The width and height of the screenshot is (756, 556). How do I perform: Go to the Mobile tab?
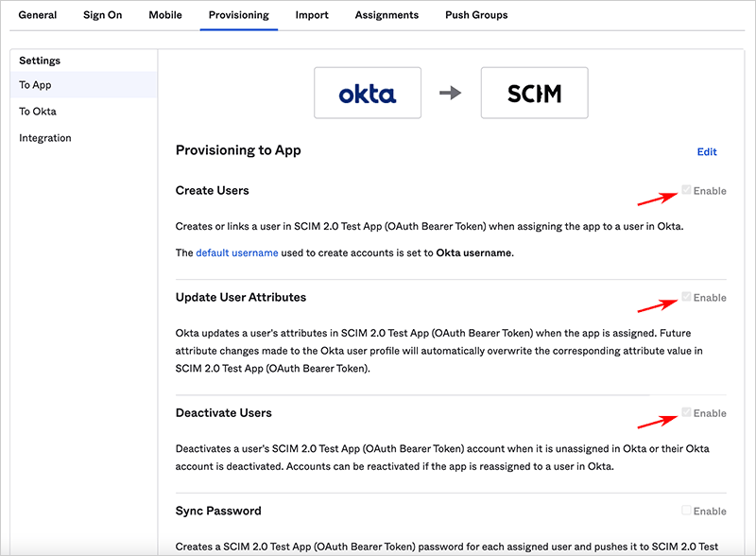tap(165, 15)
